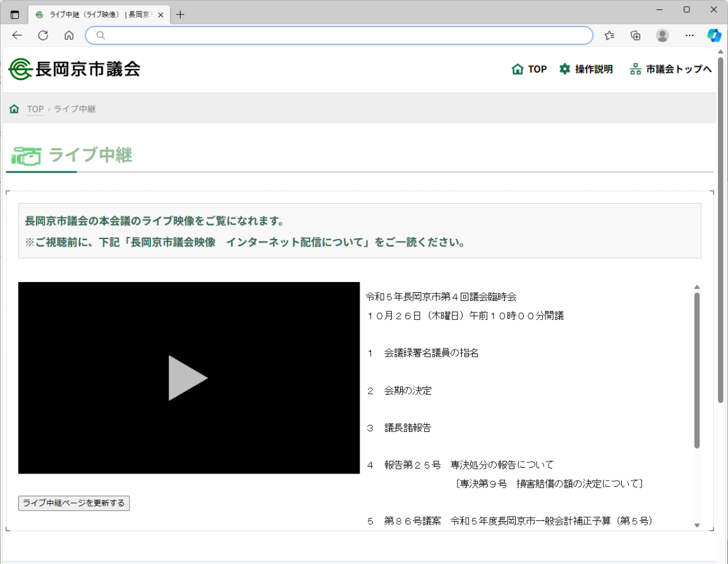Click the breadcrumb home icon
Viewport: 728px width, 564px height.
15,109
